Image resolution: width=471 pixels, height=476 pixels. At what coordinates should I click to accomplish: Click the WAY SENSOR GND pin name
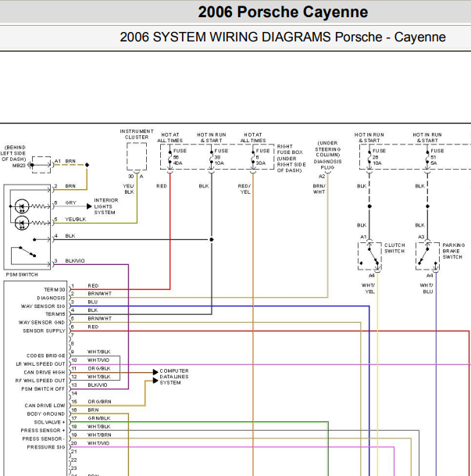(41, 322)
